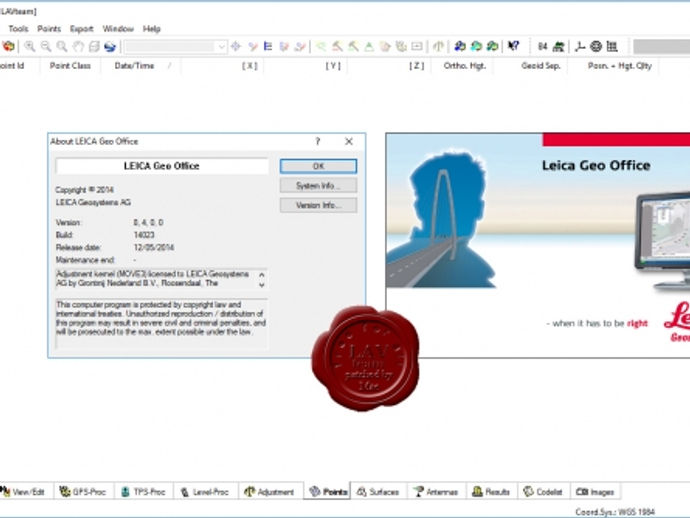
Task: Switch to the Images tab
Action: pyautogui.click(x=595, y=492)
